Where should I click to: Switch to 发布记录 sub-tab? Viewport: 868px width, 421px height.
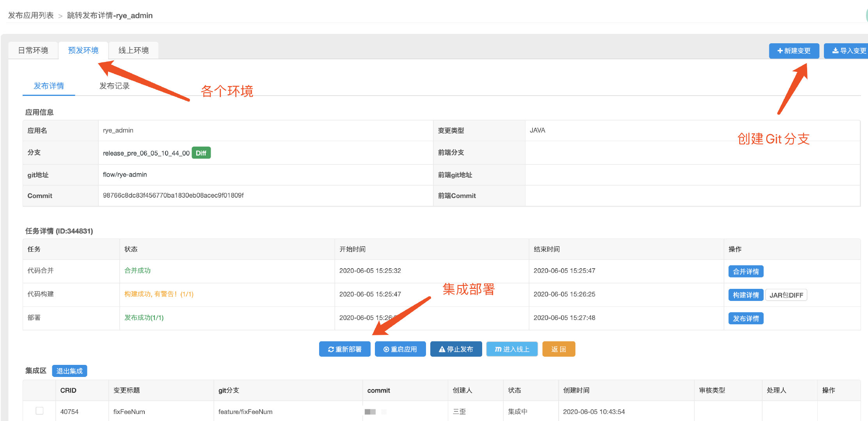pos(114,86)
